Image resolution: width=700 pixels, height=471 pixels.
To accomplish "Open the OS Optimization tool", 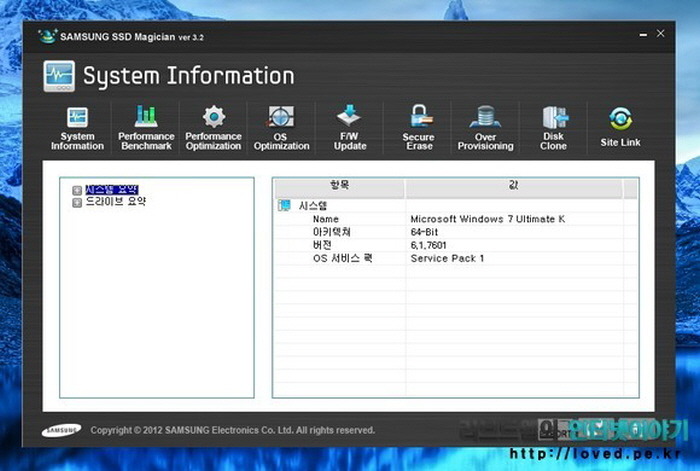I will (281, 128).
